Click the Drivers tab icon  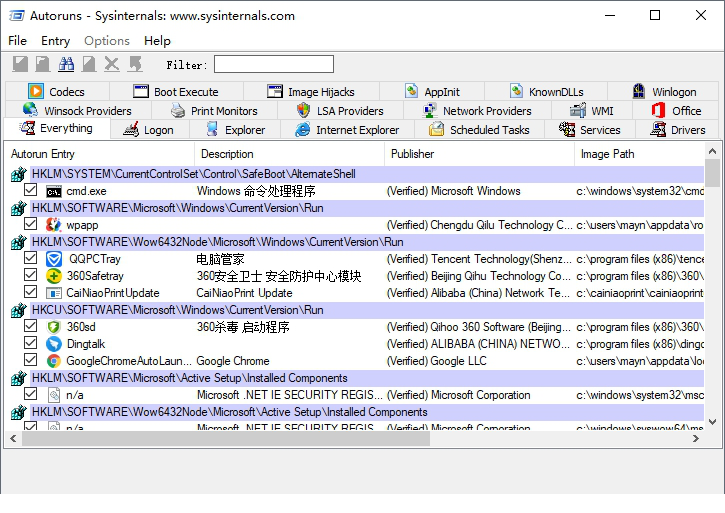point(658,129)
